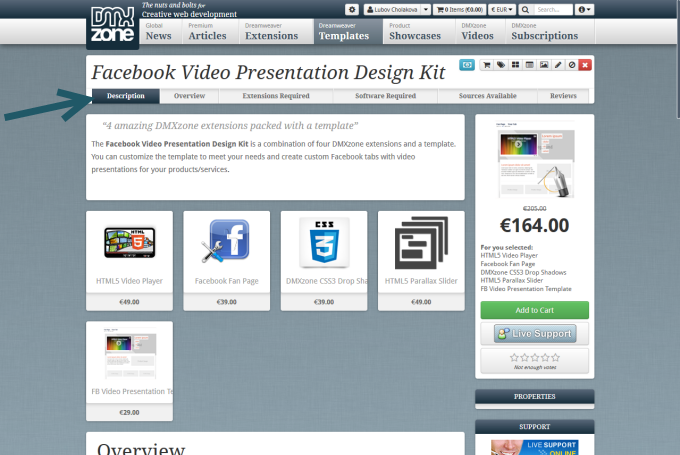680x455 pixels.
Task: Click HTML5 Parallax Slider in selected list
Action: coord(512,280)
